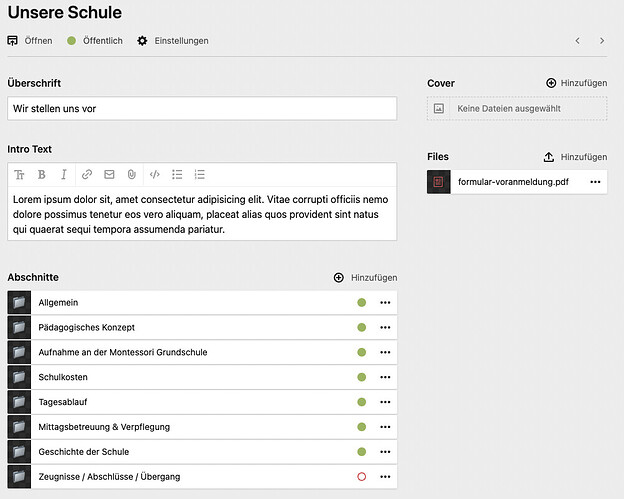The height and width of the screenshot is (499, 624).
Task: Add a new section with Abschnitte Hinzufügen
Action: 365,277
